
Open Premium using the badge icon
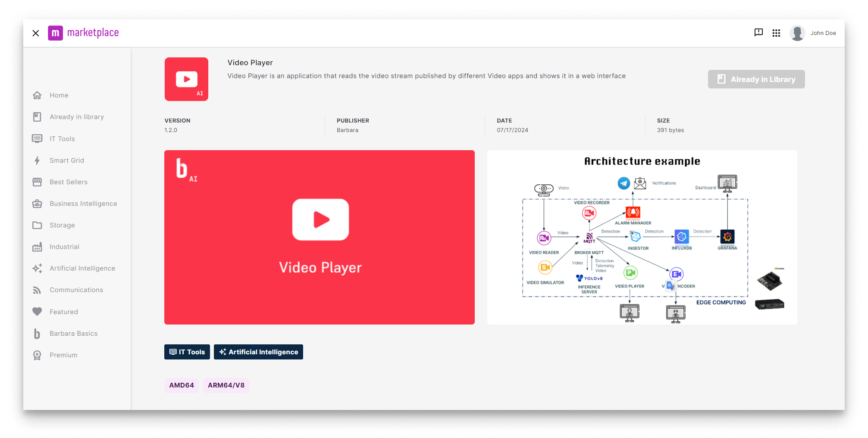[37, 355]
